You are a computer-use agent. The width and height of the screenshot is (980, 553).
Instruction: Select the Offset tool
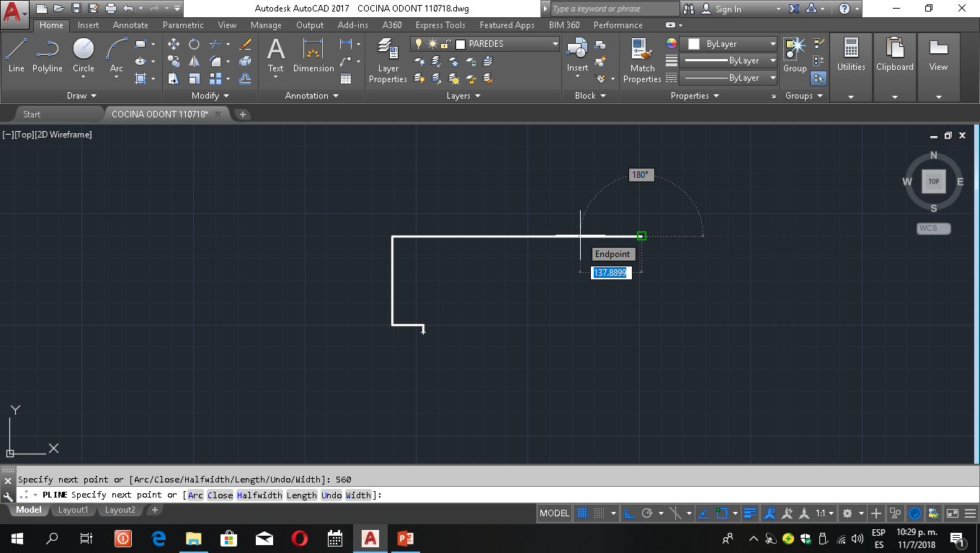point(245,78)
